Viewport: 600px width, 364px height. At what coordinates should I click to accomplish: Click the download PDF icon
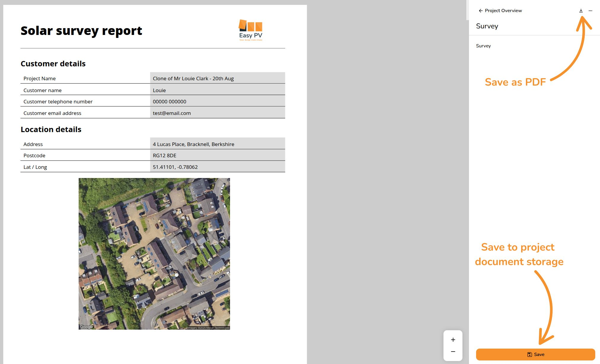tap(581, 11)
